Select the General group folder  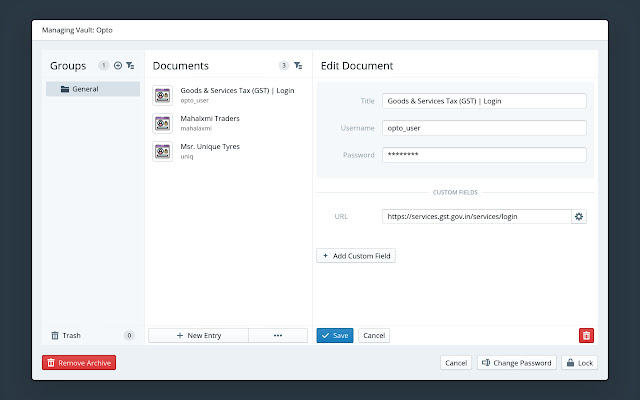(x=93, y=89)
